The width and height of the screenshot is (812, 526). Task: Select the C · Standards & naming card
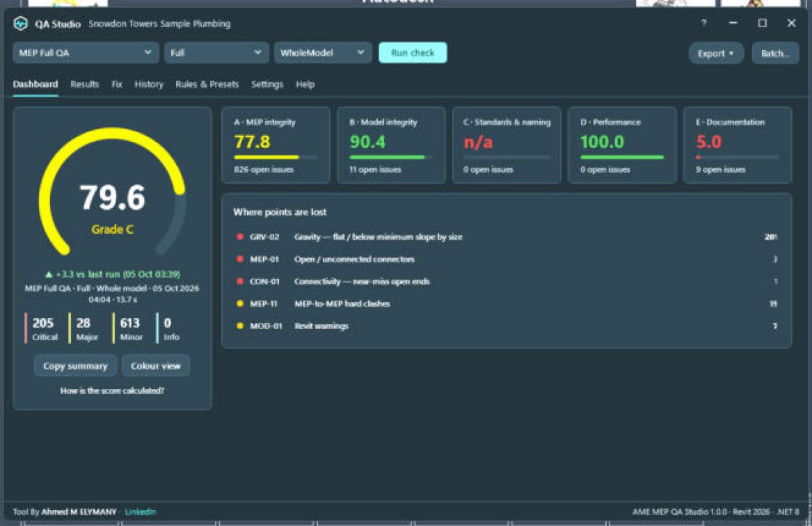tap(507, 145)
